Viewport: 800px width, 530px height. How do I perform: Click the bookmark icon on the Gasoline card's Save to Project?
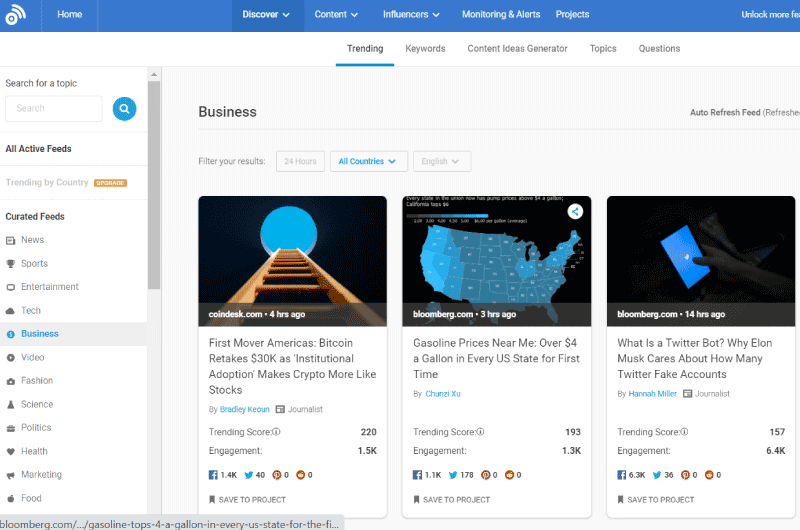(x=416, y=499)
